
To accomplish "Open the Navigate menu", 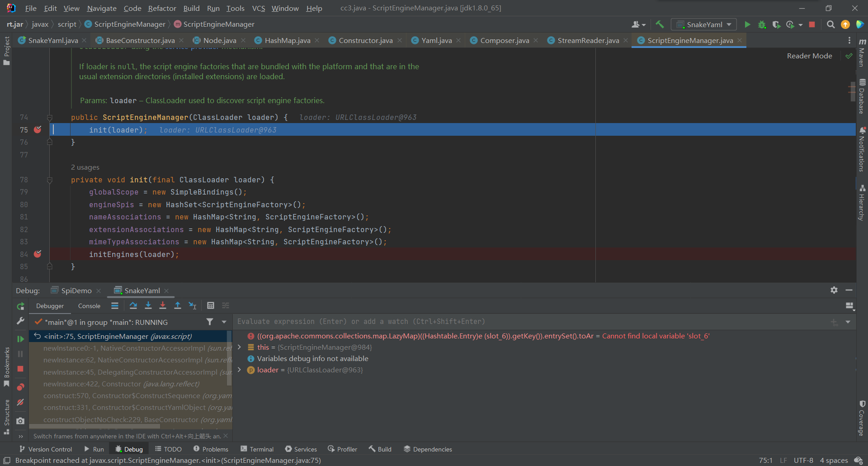I will pyautogui.click(x=102, y=8).
